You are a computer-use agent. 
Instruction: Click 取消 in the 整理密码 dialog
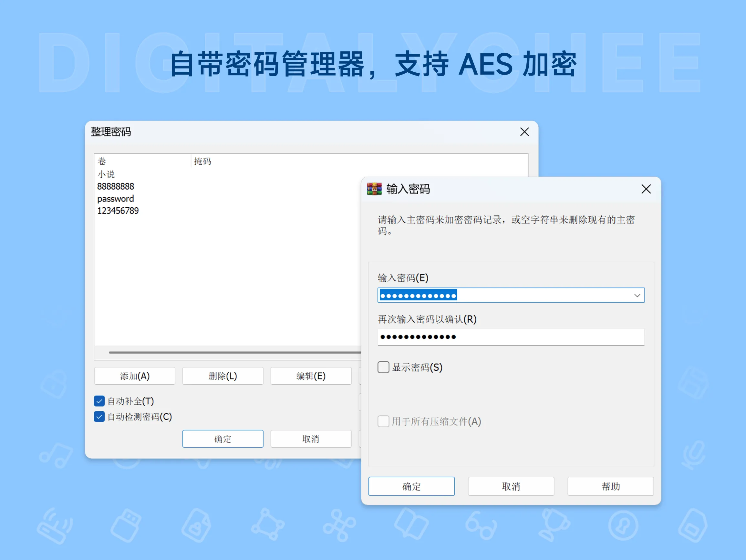pos(311,439)
